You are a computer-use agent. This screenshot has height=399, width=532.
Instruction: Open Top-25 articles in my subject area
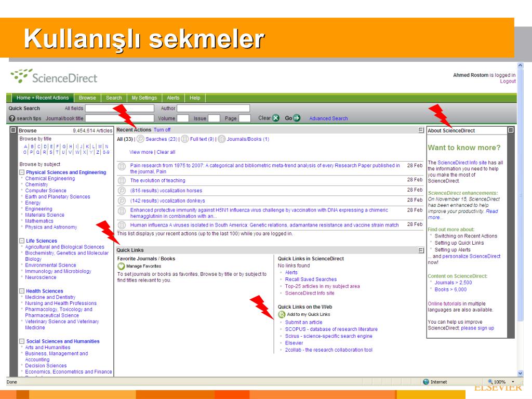click(x=322, y=286)
